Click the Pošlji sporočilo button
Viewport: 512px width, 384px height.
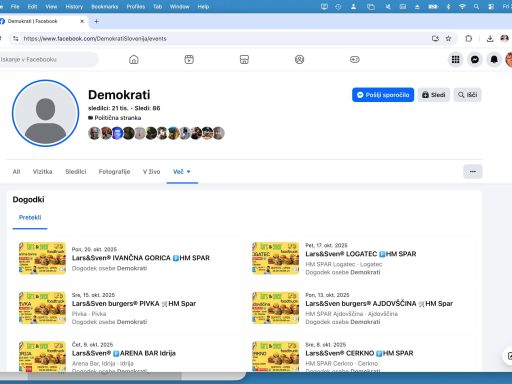pos(383,95)
